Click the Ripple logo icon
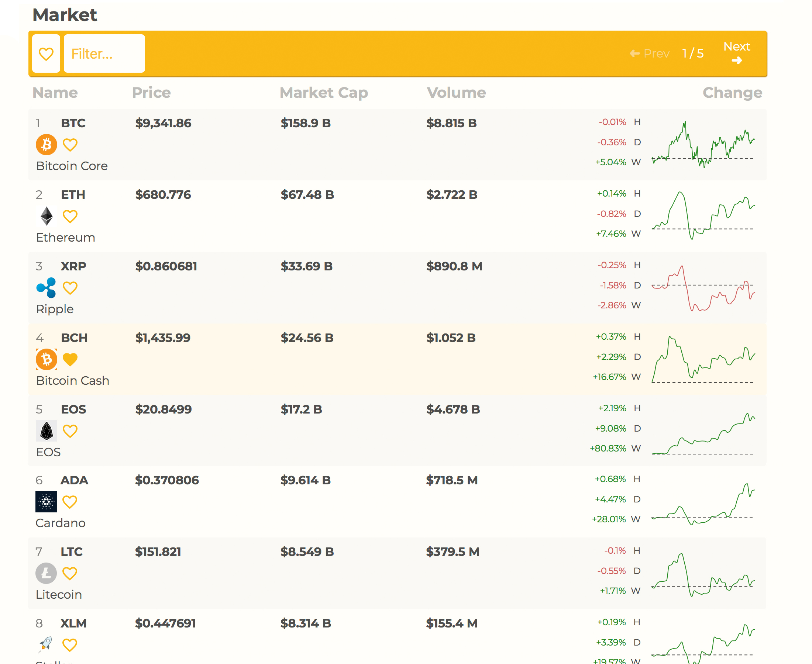Viewport: 812px width, 664px height. [46, 288]
